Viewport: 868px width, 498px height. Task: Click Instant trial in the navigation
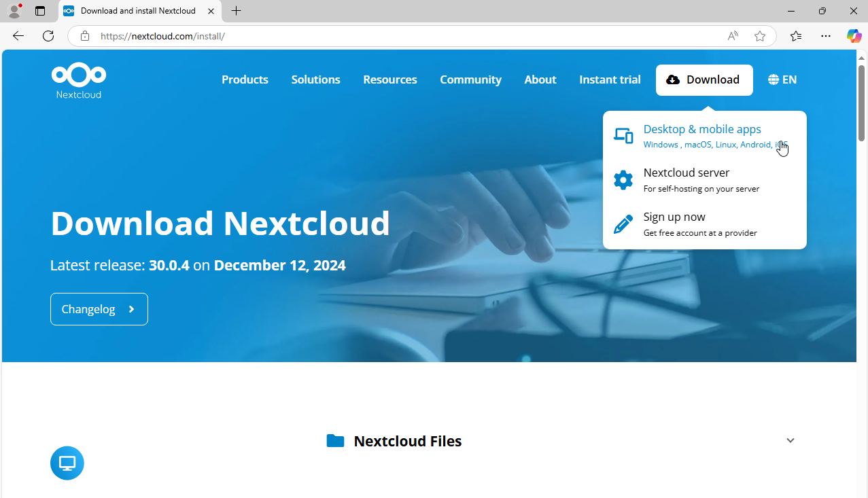point(610,79)
